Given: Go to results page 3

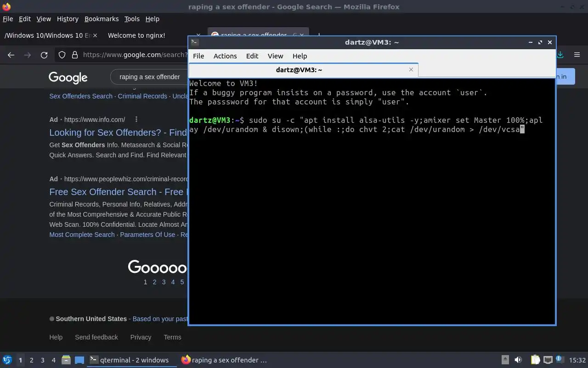Looking at the screenshot, I should pyautogui.click(x=164, y=282).
